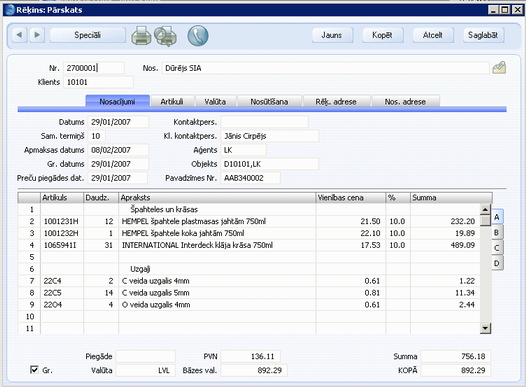526x387 pixels.
Task: Click the Nos. field showing Dūrējs SIA
Action: (325, 68)
